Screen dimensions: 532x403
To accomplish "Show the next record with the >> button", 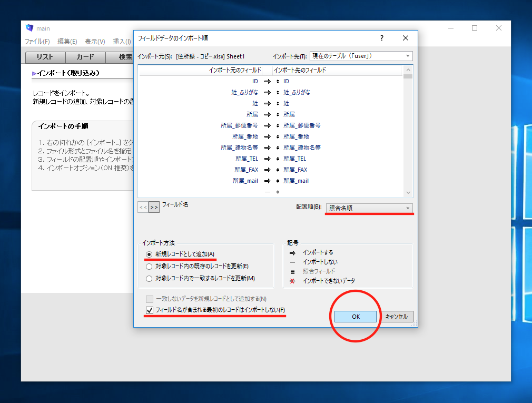I will 154,208.
